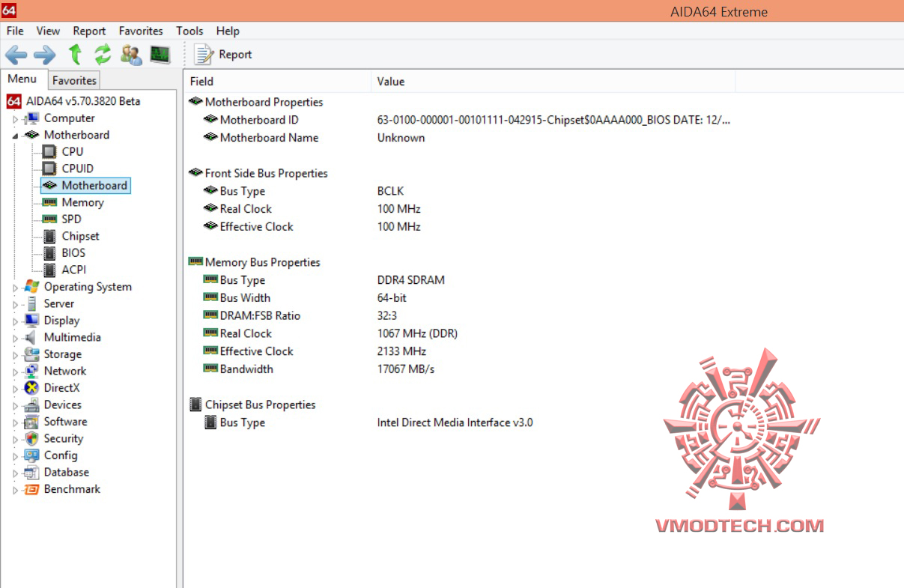
Task: Click the Display monitor icon
Action: pyautogui.click(x=31, y=321)
